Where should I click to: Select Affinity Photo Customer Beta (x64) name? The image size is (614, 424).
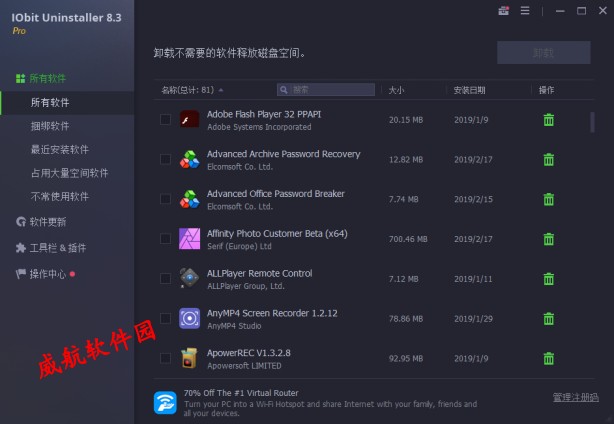click(277, 234)
